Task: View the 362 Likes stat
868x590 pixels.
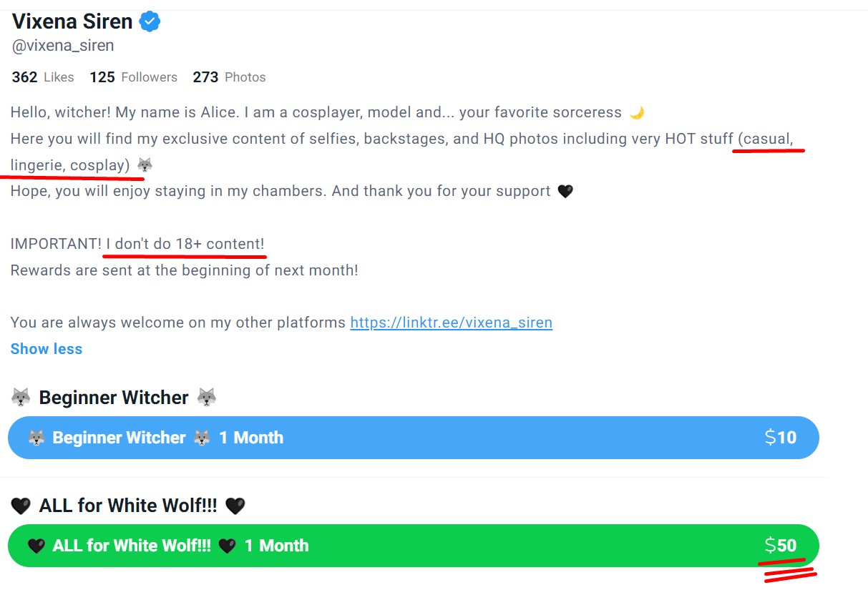Action: (43, 77)
